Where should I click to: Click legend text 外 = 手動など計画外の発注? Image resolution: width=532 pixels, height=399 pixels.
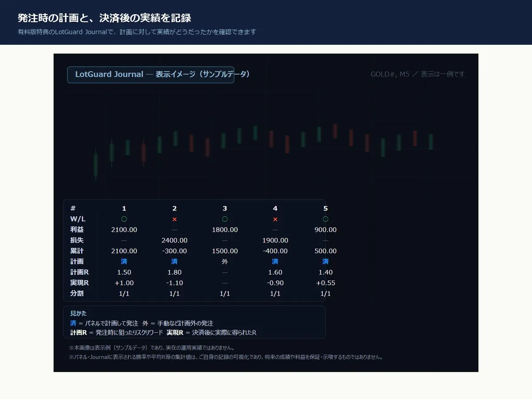pos(178,323)
